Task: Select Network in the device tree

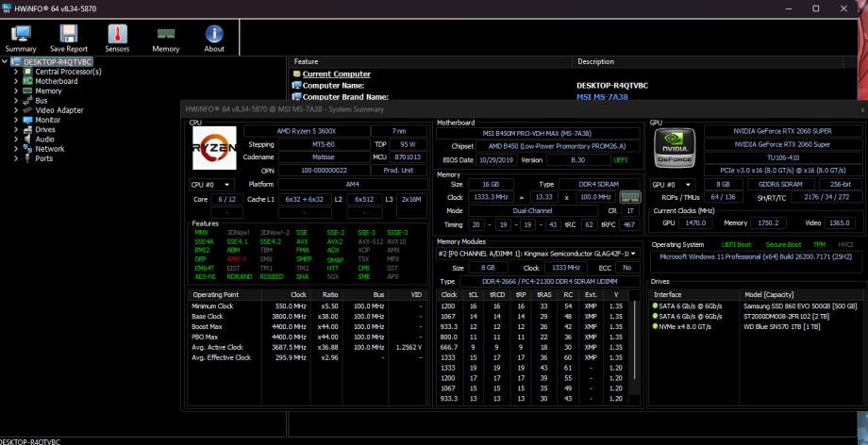Action: click(49, 149)
